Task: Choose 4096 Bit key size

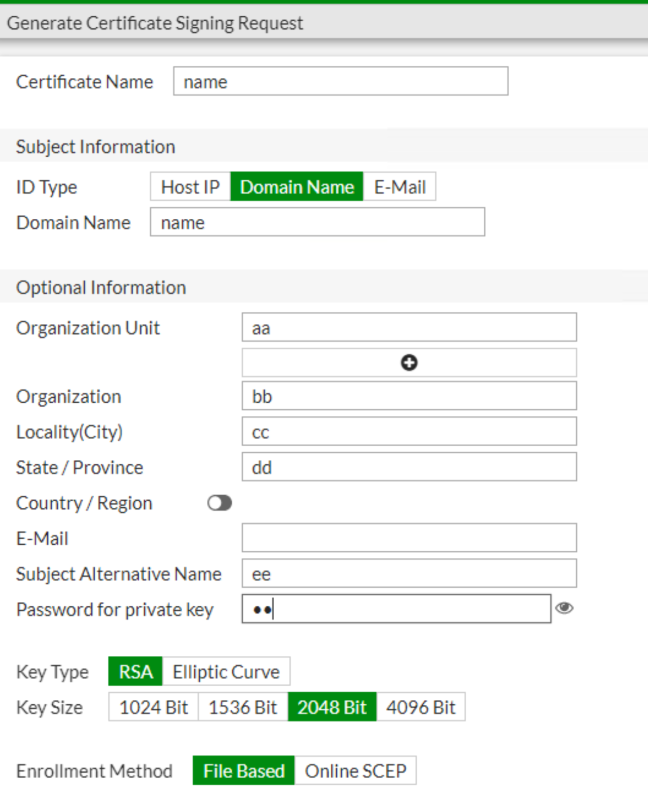Action: 421,707
